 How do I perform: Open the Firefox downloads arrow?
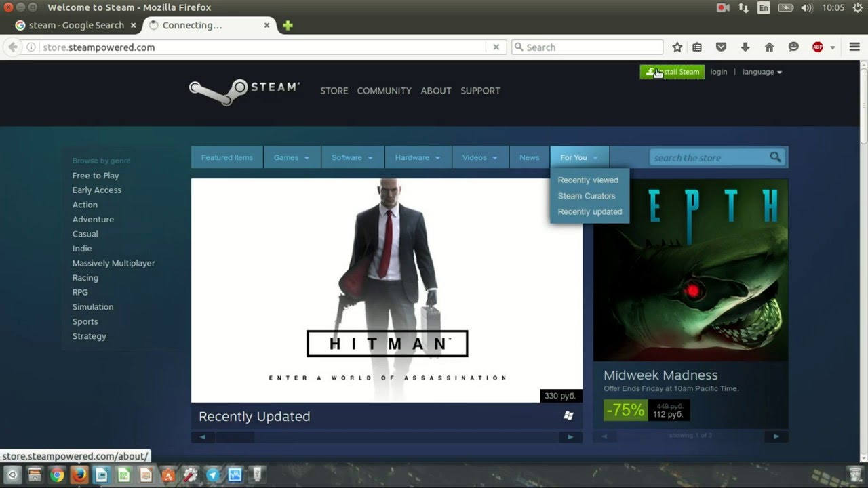click(x=745, y=47)
